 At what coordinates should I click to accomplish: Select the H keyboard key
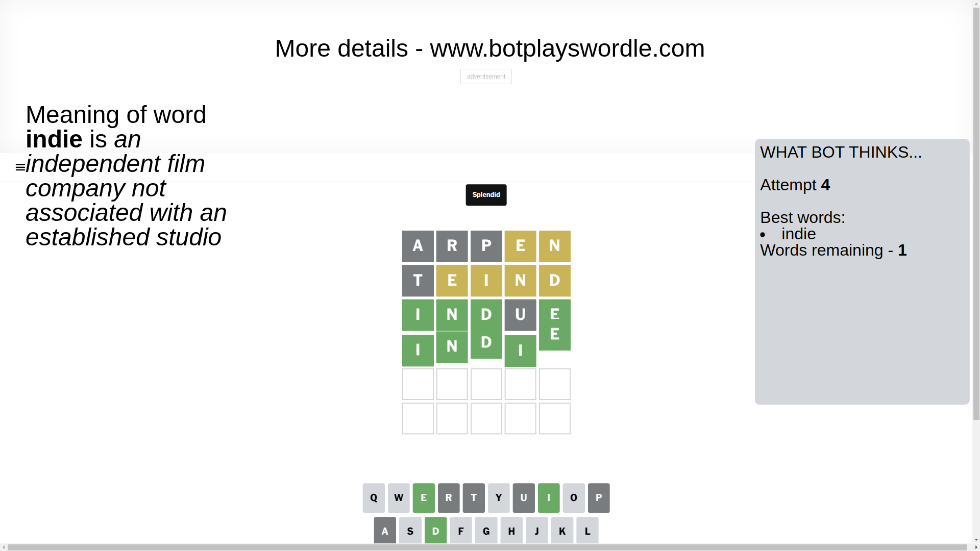pos(511,531)
